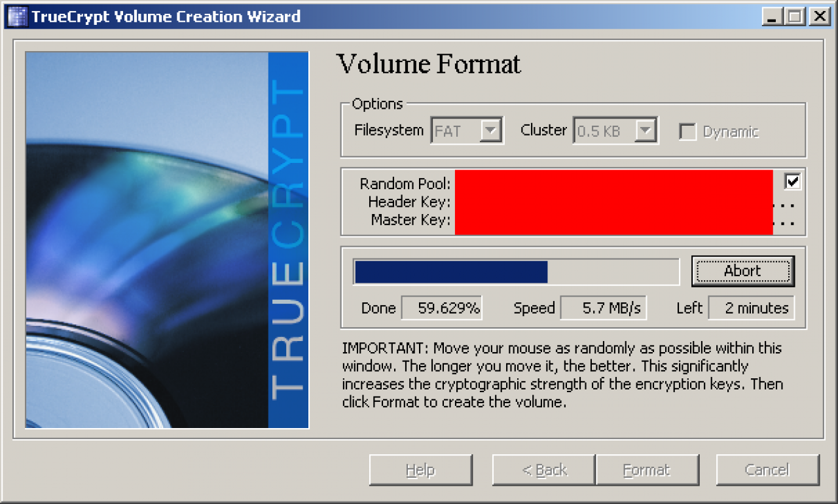Click the Format button
The width and height of the screenshot is (838, 504).
pos(647,470)
